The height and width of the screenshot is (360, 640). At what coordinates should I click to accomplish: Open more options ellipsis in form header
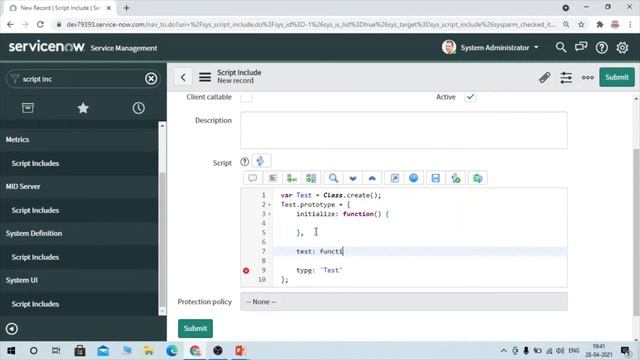(588, 78)
